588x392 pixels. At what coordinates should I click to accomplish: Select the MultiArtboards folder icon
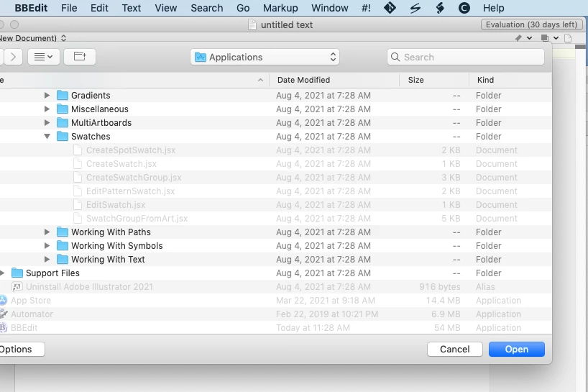[x=63, y=123]
